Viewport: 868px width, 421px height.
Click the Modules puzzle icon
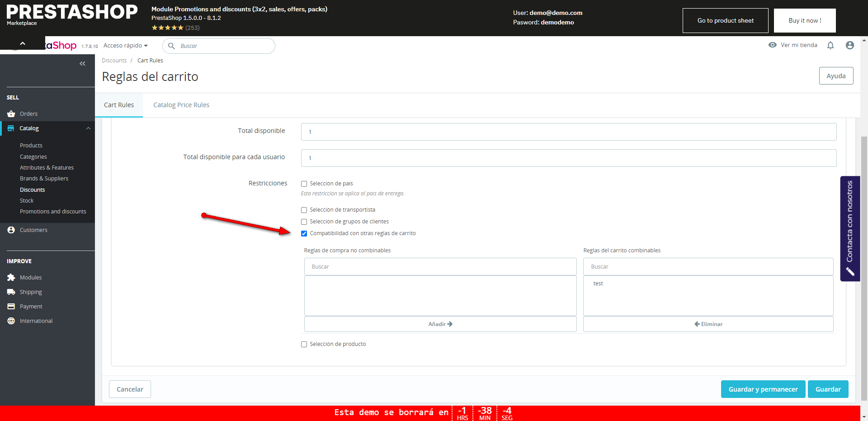[x=11, y=277]
